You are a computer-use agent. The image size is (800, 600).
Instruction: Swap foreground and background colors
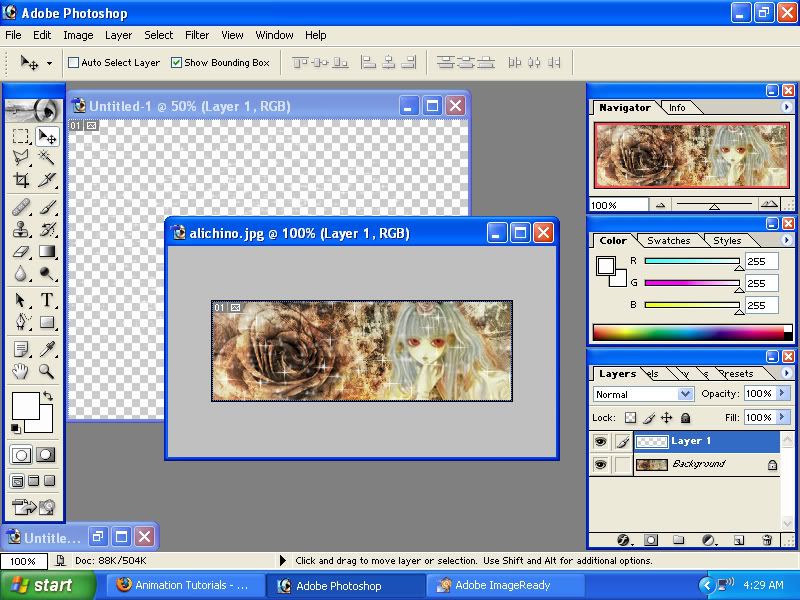pos(47,395)
